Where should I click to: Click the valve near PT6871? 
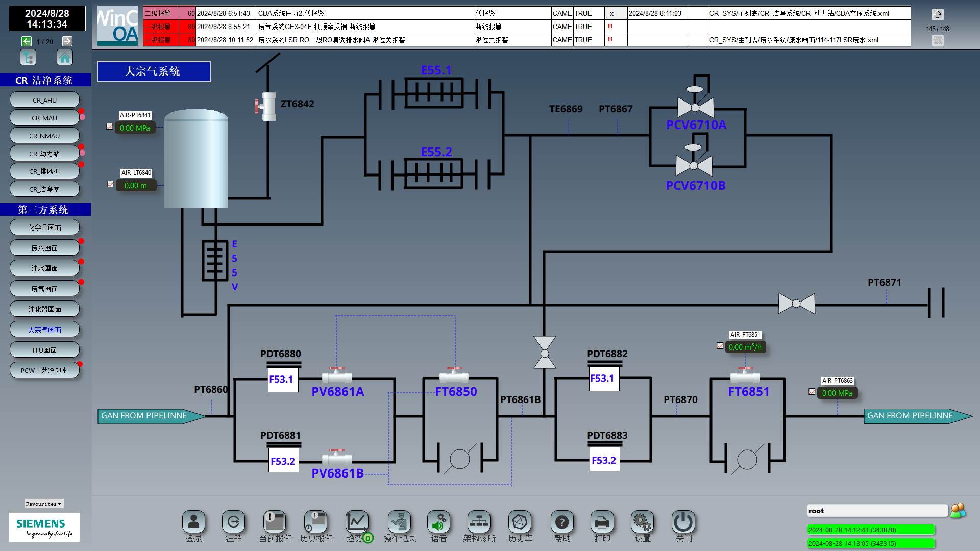[796, 304]
